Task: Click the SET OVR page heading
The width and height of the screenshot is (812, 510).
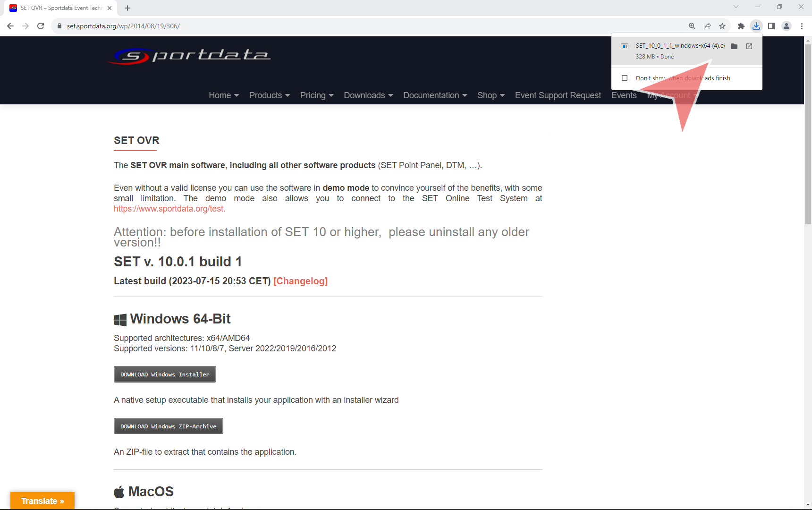Action: point(136,140)
